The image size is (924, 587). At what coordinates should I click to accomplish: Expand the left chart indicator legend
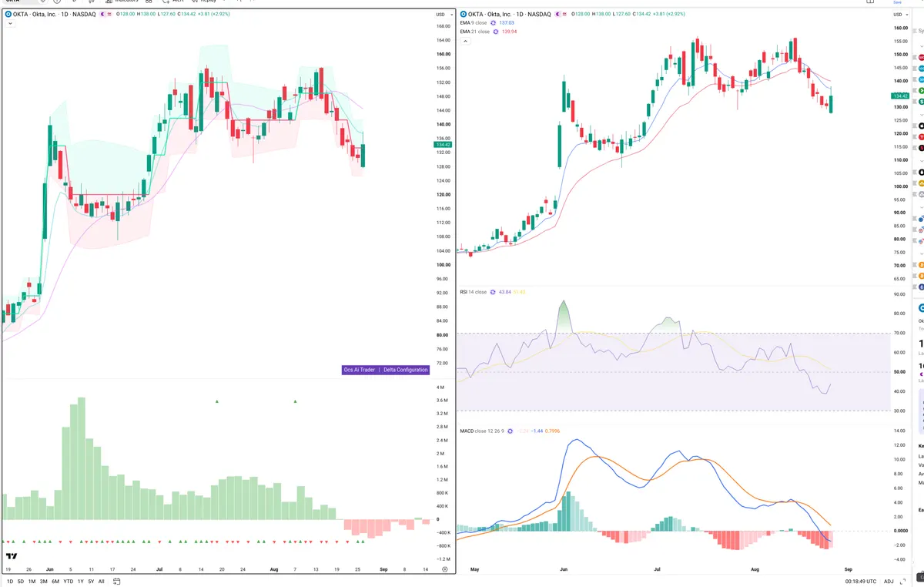pyautogui.click(x=9, y=24)
